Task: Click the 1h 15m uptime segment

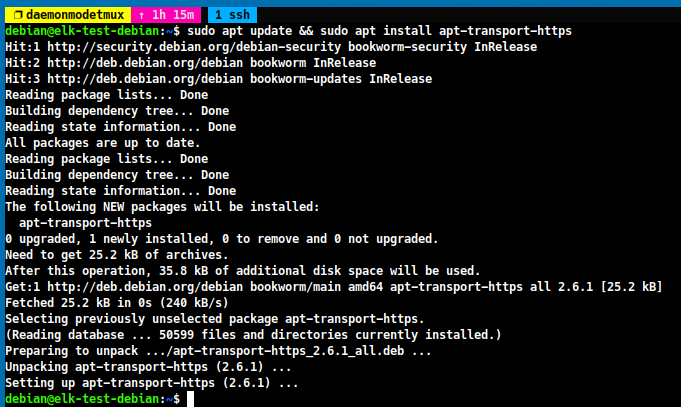Action: pyautogui.click(x=173, y=15)
